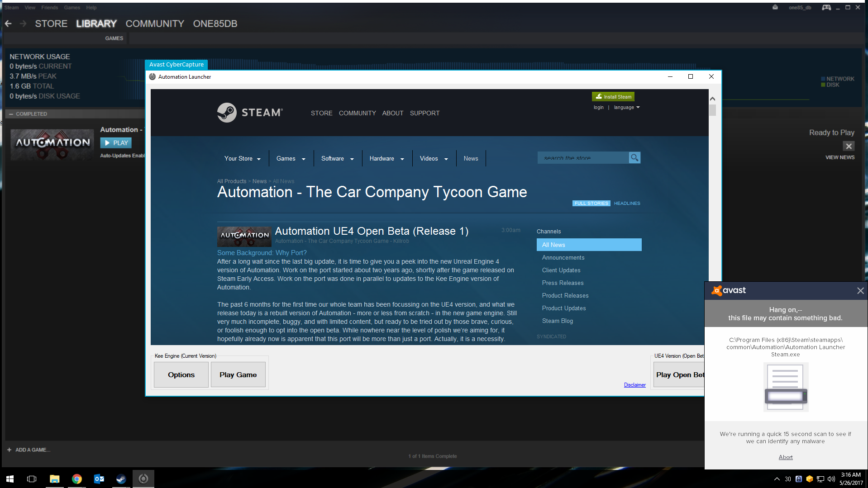Open Big Picture mode controller icon
Screen dimensions: 868x488
tap(826, 7)
